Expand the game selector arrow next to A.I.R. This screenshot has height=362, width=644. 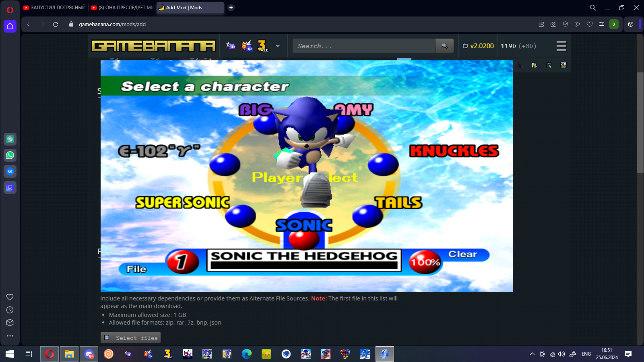(x=277, y=46)
